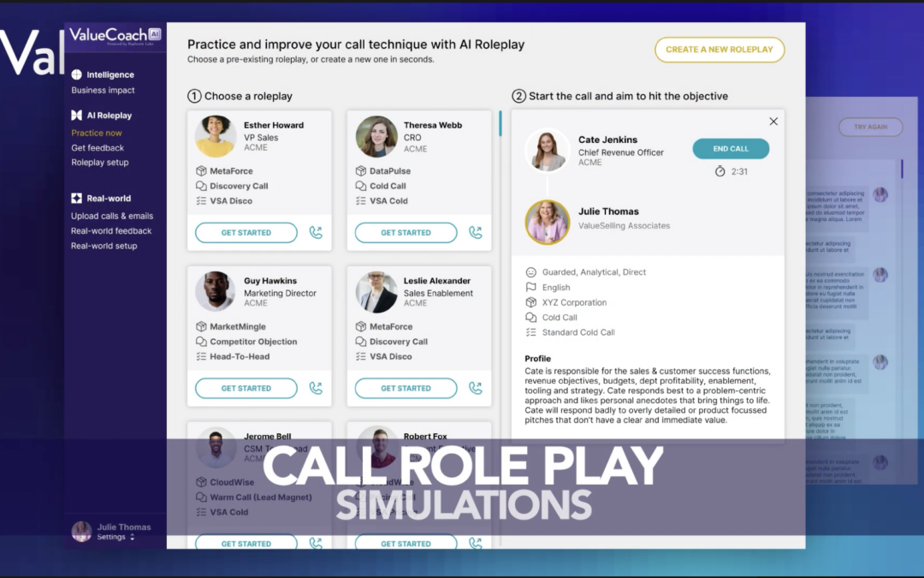Select Practice now in sidebar

click(x=97, y=133)
